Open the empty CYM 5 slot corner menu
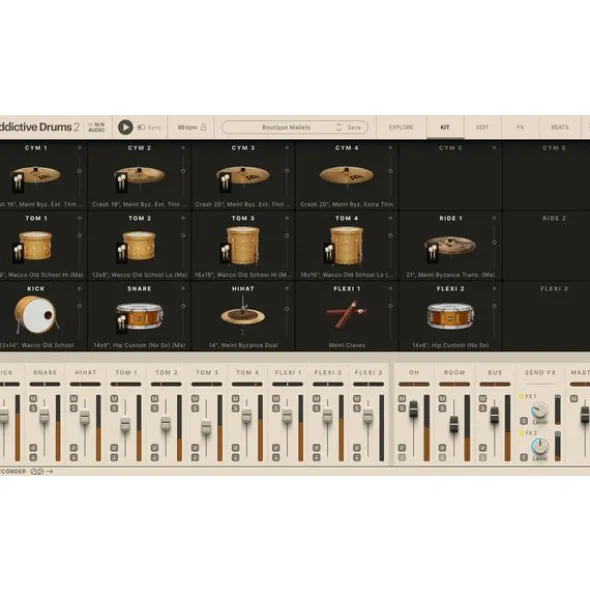The height and width of the screenshot is (591, 590). pos(494,148)
